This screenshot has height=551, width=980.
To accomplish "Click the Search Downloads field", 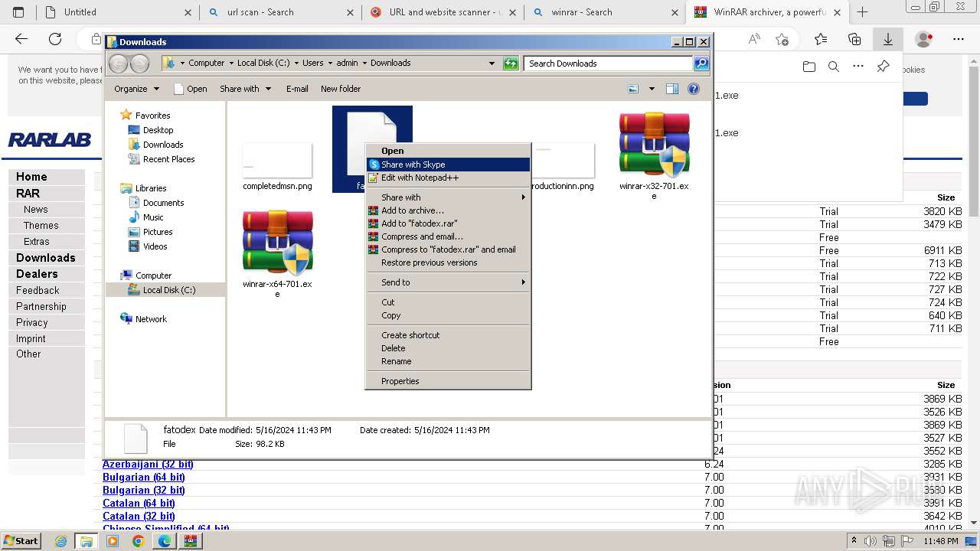I will coord(609,64).
